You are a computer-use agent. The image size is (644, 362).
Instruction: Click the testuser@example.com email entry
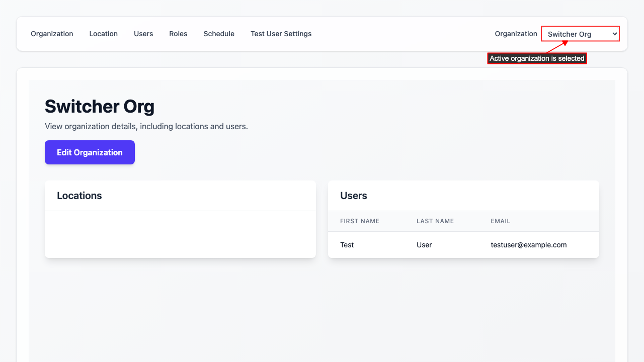click(528, 245)
